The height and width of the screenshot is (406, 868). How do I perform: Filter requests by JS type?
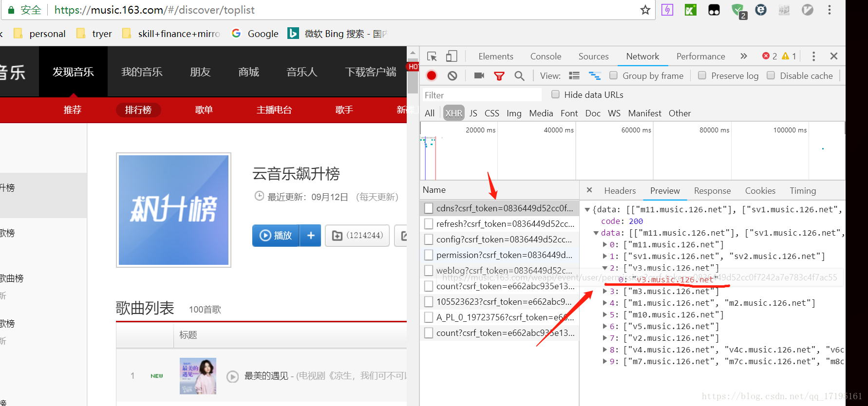coord(473,113)
